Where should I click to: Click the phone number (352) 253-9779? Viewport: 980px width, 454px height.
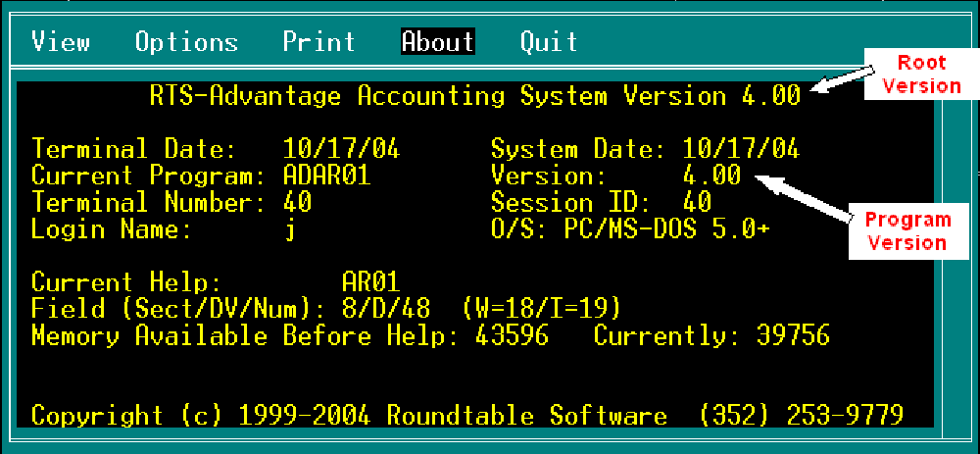point(800,415)
